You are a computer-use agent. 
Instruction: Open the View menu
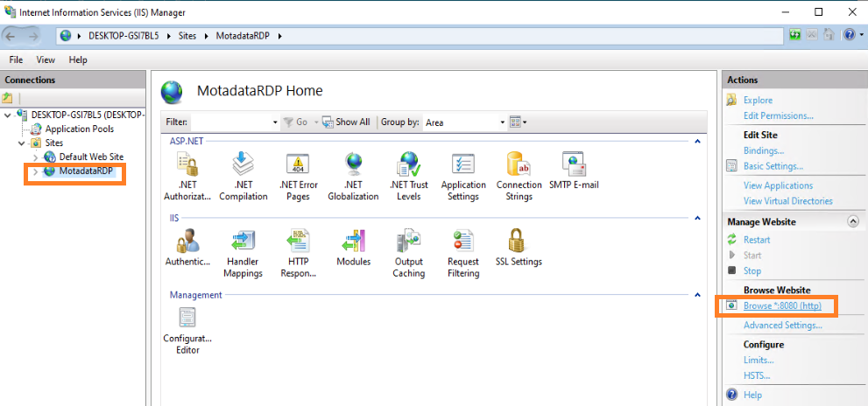(46, 59)
